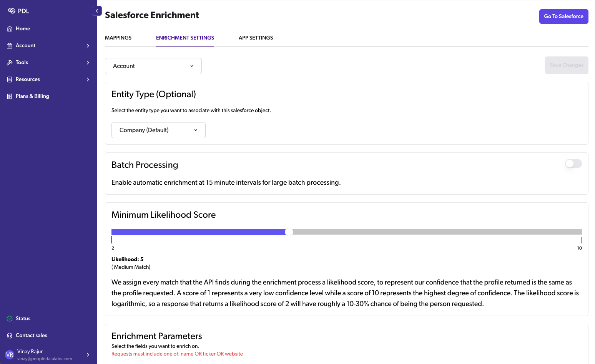Click the Enrichment Parameters heading
Screen dimensions: 595x364
pos(157,336)
